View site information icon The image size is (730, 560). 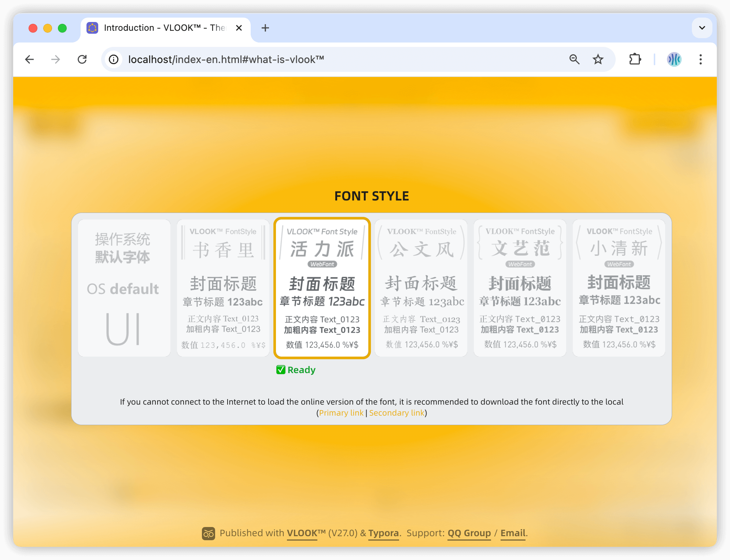point(114,59)
